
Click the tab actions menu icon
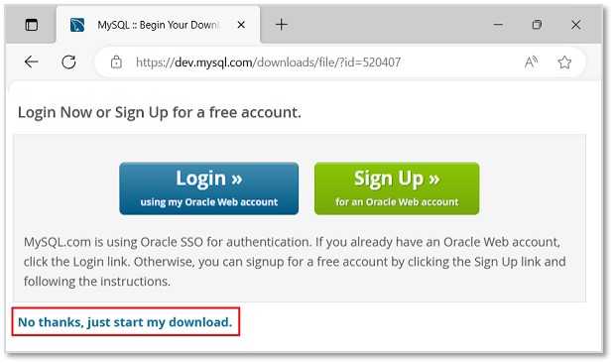tap(32, 25)
